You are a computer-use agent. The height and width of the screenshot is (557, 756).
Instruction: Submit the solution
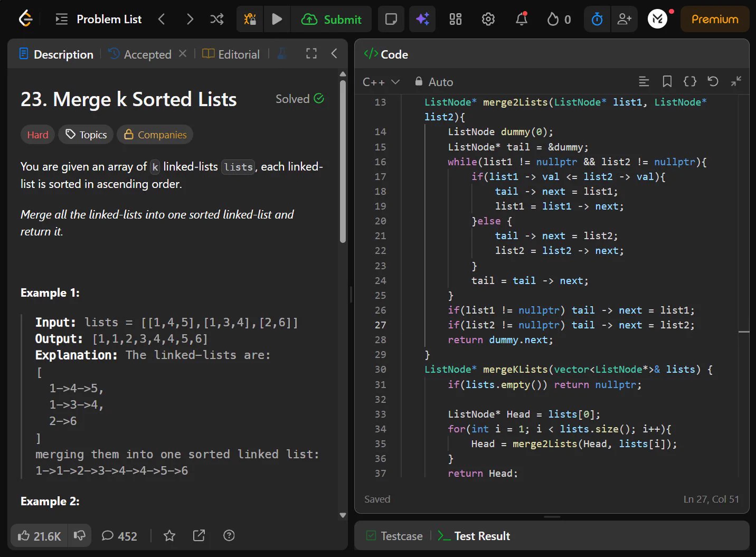(332, 20)
